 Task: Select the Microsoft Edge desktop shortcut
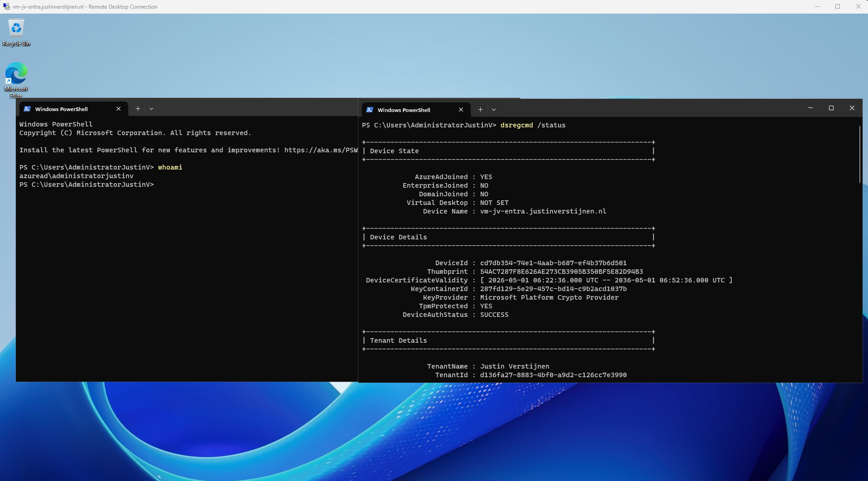16,80
